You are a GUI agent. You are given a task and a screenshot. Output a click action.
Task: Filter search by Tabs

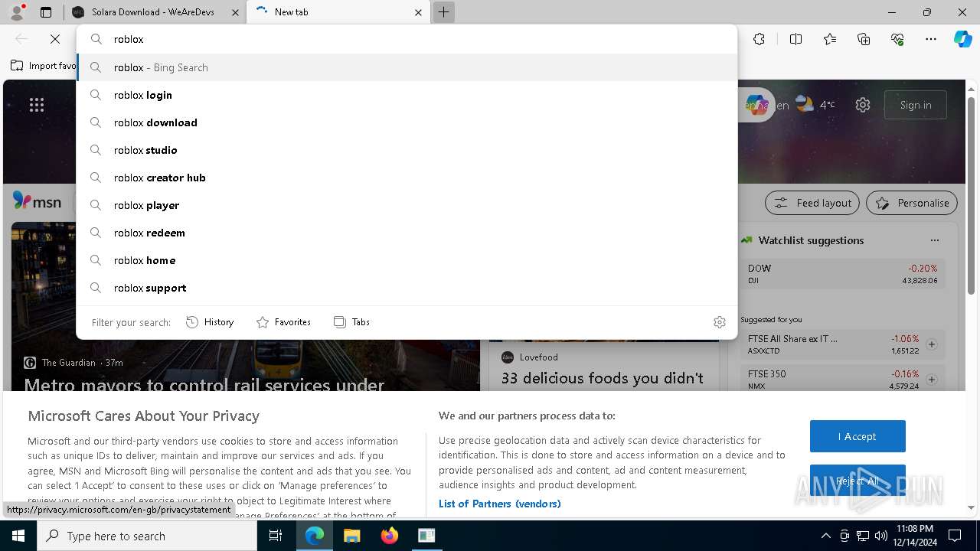pos(352,322)
